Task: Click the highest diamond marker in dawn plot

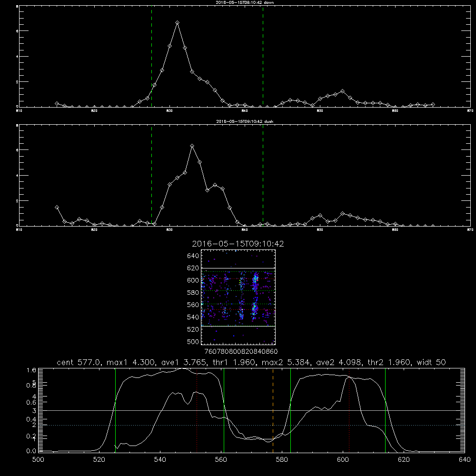Action: tap(177, 23)
